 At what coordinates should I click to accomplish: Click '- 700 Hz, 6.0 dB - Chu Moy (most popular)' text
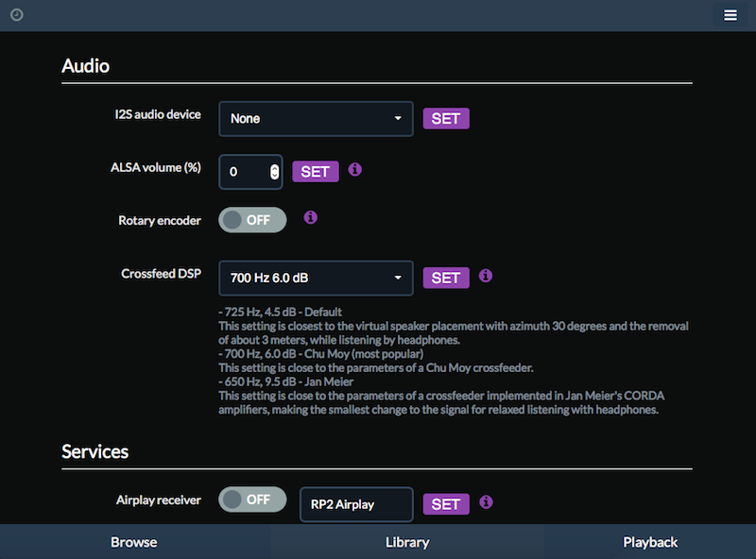[321, 354]
